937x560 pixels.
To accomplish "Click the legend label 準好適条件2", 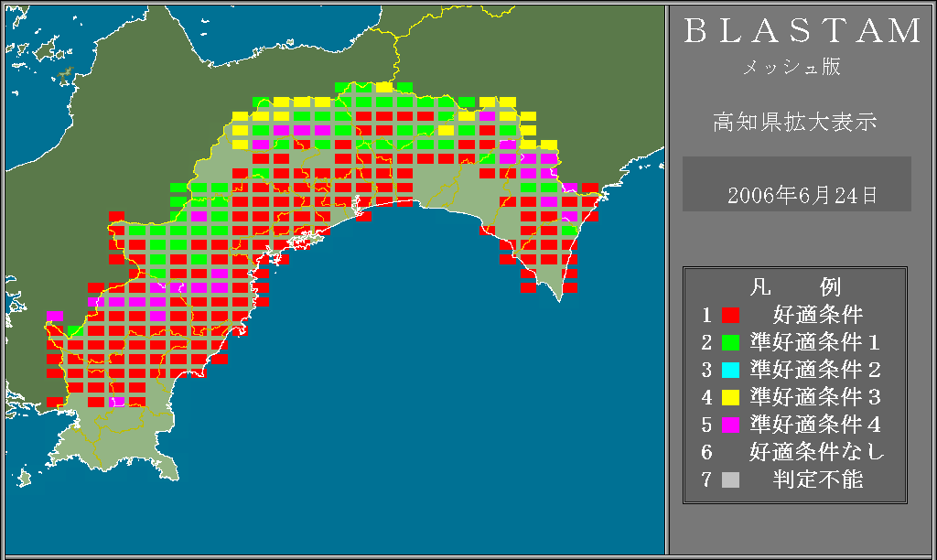I will click(x=815, y=370).
